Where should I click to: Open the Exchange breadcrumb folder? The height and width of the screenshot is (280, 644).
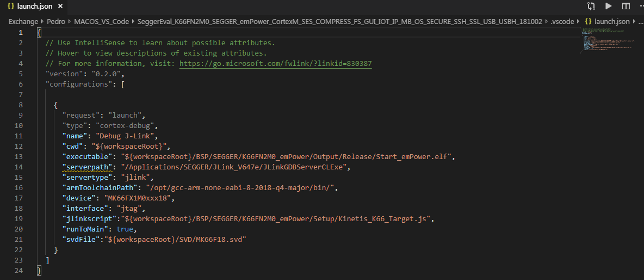pos(23,21)
